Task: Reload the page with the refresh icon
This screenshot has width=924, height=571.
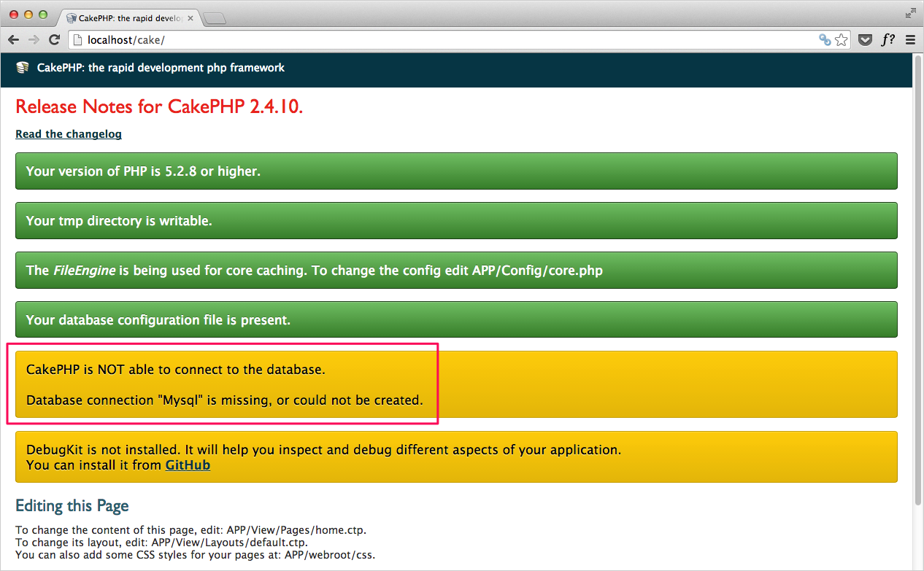Action: [x=54, y=39]
